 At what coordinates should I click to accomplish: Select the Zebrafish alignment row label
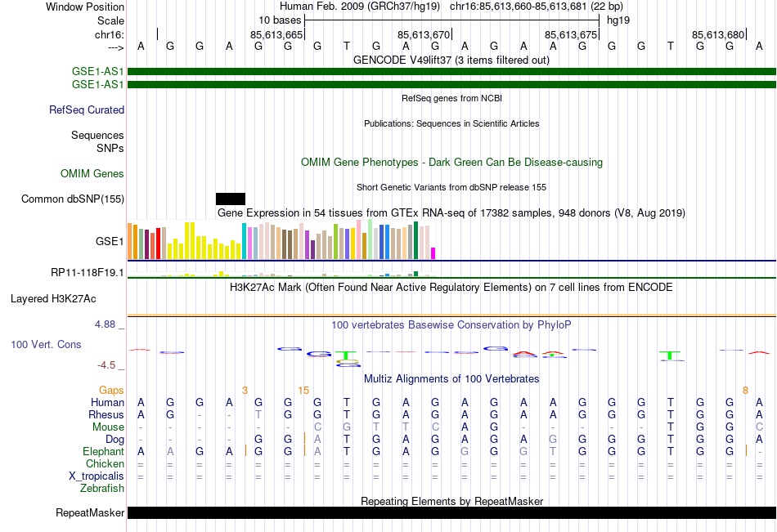click(x=102, y=489)
